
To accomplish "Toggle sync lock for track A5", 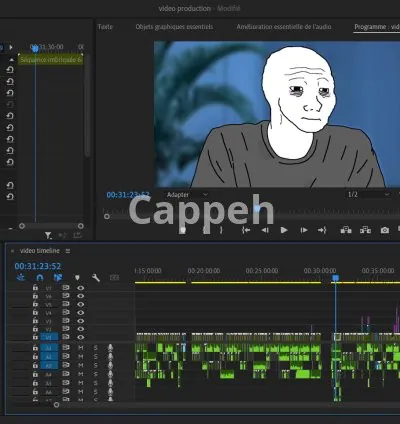I will [x=66, y=383].
